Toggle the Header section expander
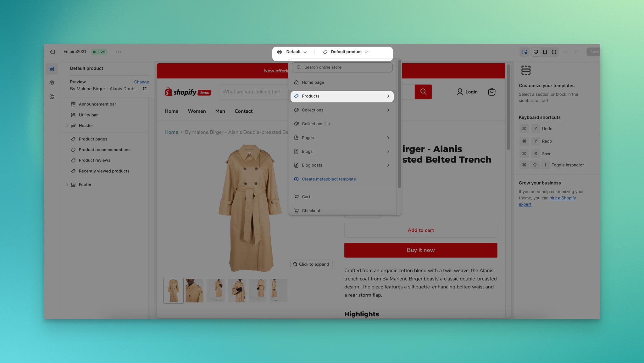This screenshot has width=644, height=363. click(x=66, y=126)
